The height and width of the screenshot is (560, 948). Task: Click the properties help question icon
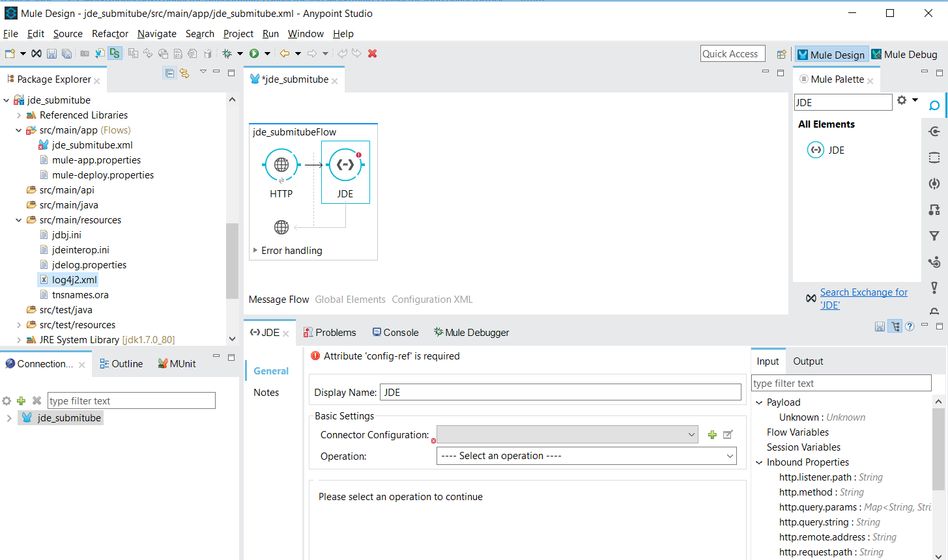910,327
